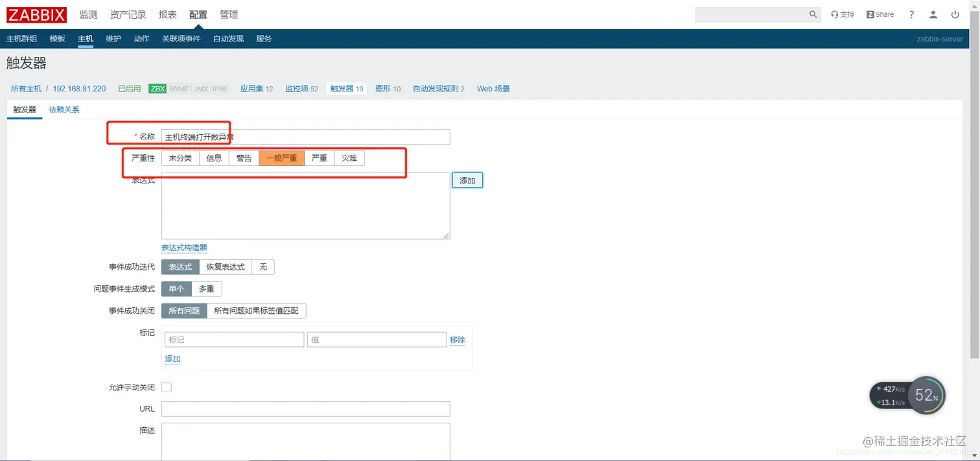Go to 关联项事件 submenu
This screenshot has height=461, width=980.
pos(181,39)
